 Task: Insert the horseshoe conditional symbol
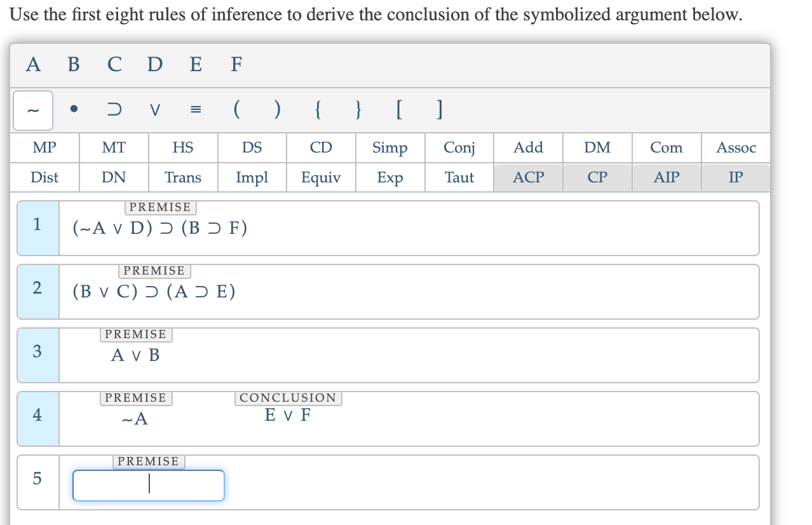(113, 109)
